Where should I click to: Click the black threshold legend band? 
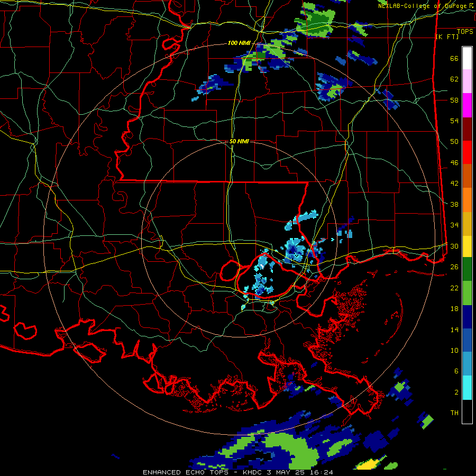coord(467,411)
